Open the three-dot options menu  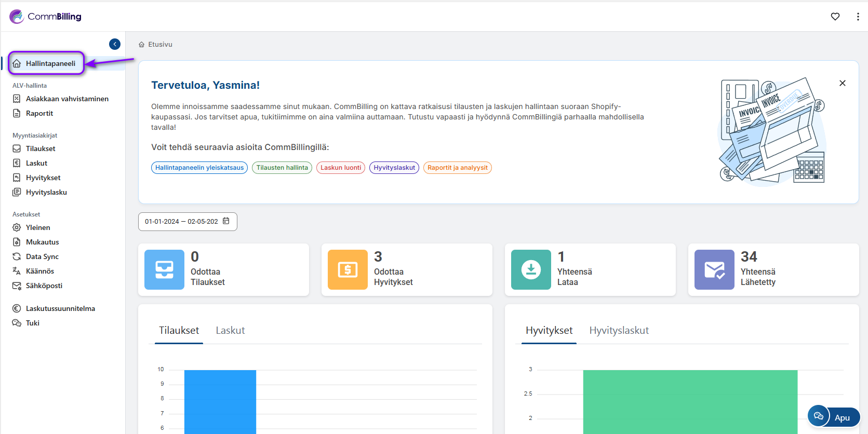858,17
